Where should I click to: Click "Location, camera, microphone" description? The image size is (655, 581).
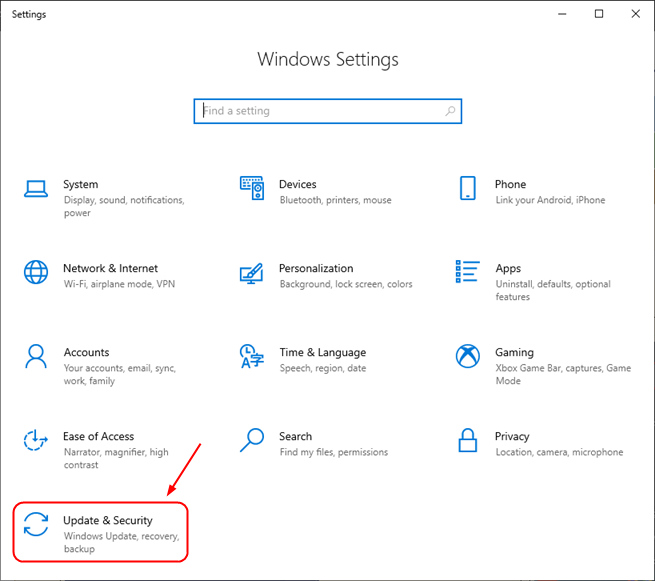pos(559,452)
